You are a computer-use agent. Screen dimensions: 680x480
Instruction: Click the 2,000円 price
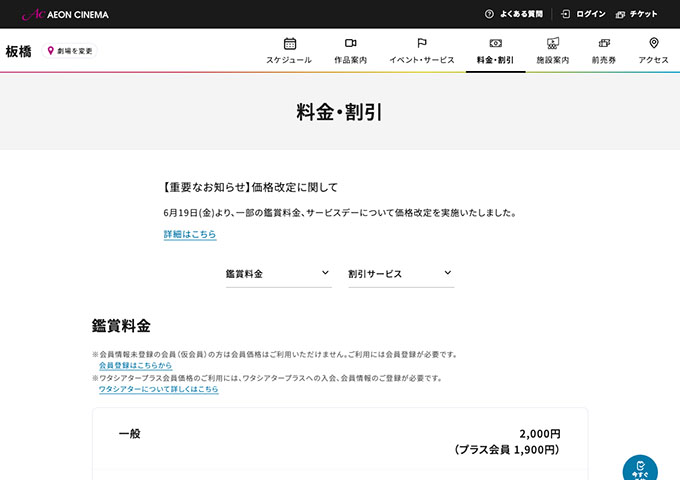540,434
